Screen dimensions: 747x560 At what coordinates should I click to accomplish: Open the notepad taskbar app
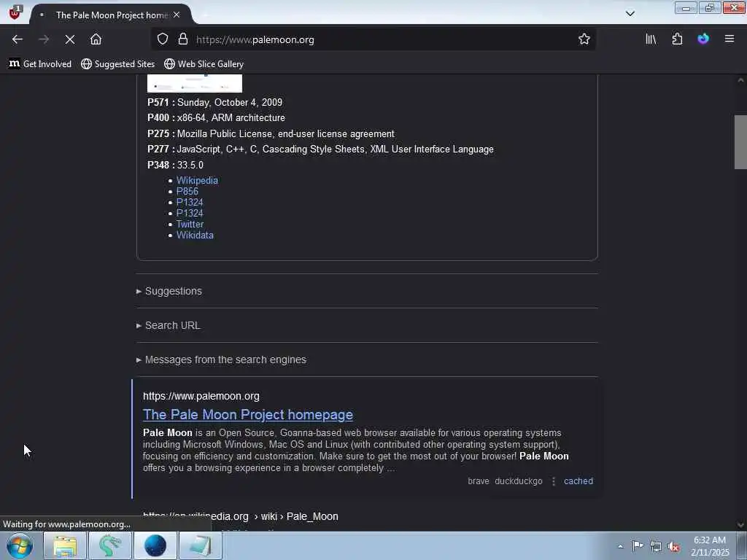(x=201, y=545)
